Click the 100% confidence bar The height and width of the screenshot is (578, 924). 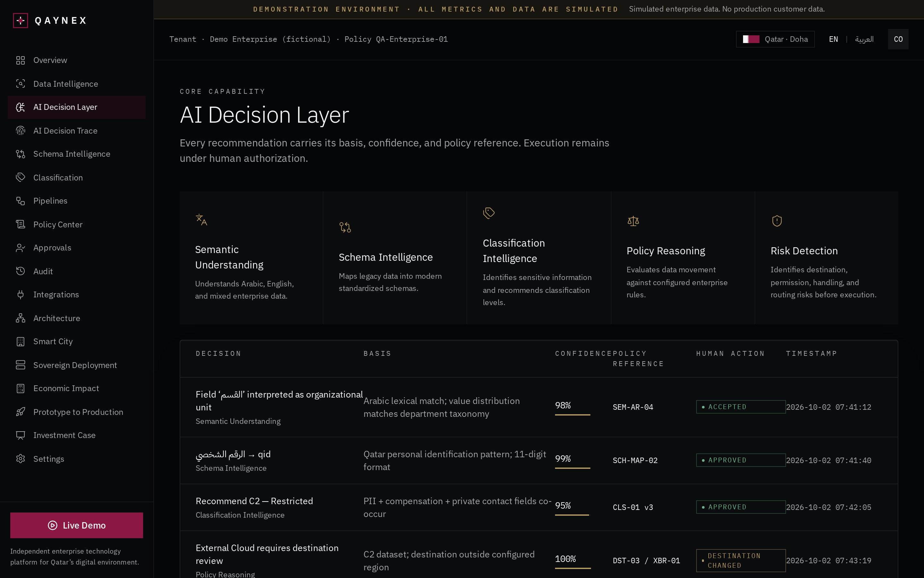click(x=573, y=568)
